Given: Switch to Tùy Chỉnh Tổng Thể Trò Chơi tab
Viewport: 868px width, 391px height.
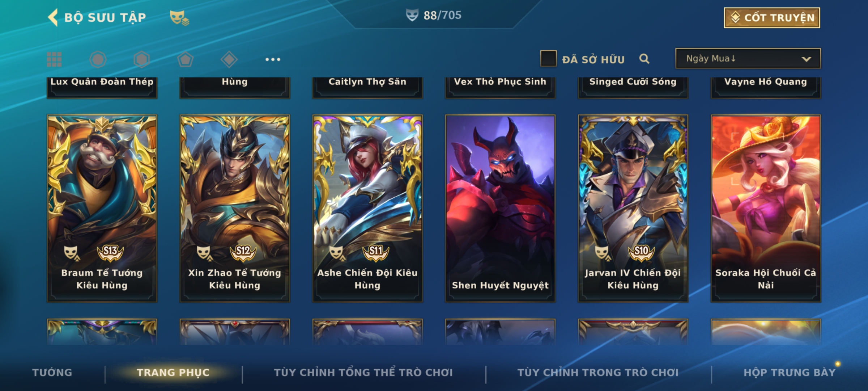Looking at the screenshot, I should tap(363, 373).
